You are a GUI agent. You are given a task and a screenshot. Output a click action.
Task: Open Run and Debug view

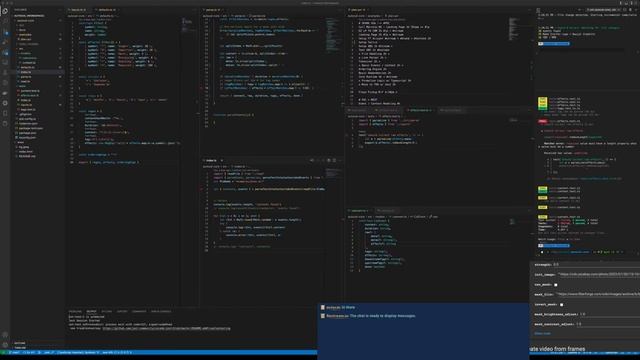point(5,42)
